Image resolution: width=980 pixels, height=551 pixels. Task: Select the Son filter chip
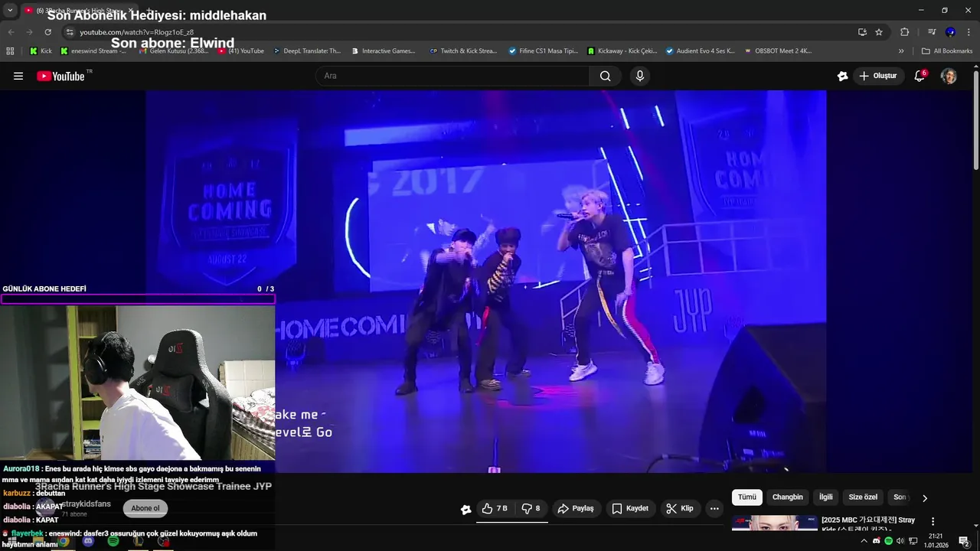pyautogui.click(x=900, y=497)
